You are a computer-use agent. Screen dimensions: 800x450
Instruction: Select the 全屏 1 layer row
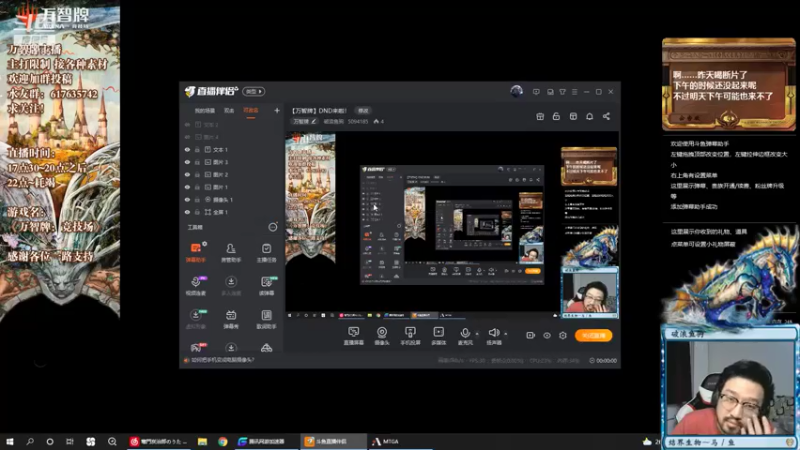(x=232, y=212)
